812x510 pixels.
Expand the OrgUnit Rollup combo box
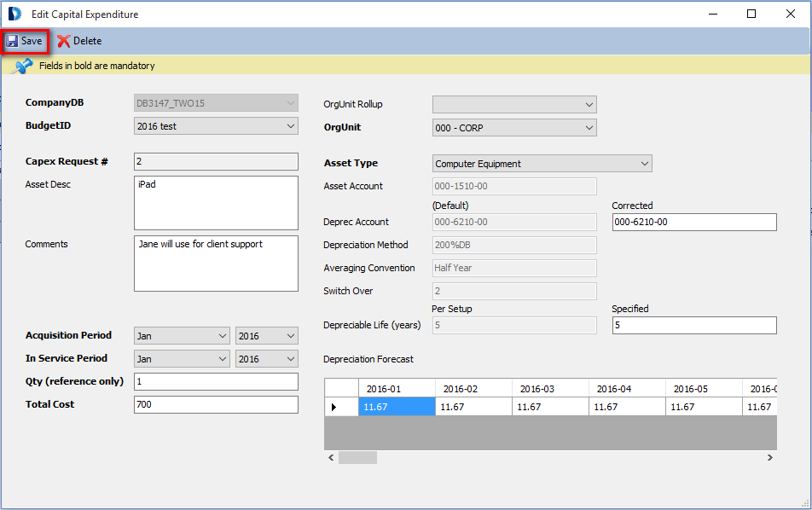(514, 105)
